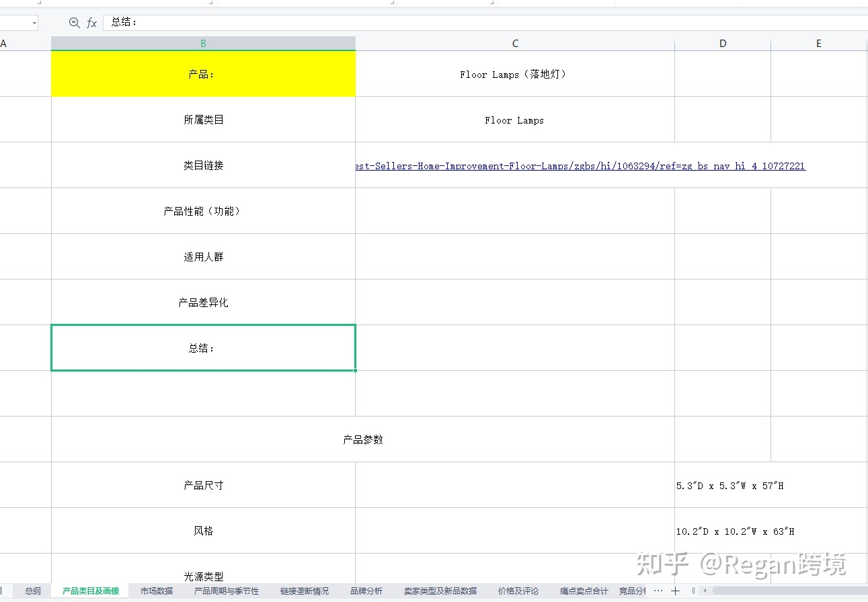Go to the 痛点卖点合计 sheet tab
Image resolution: width=868 pixels, height=602 pixels.
click(584, 591)
